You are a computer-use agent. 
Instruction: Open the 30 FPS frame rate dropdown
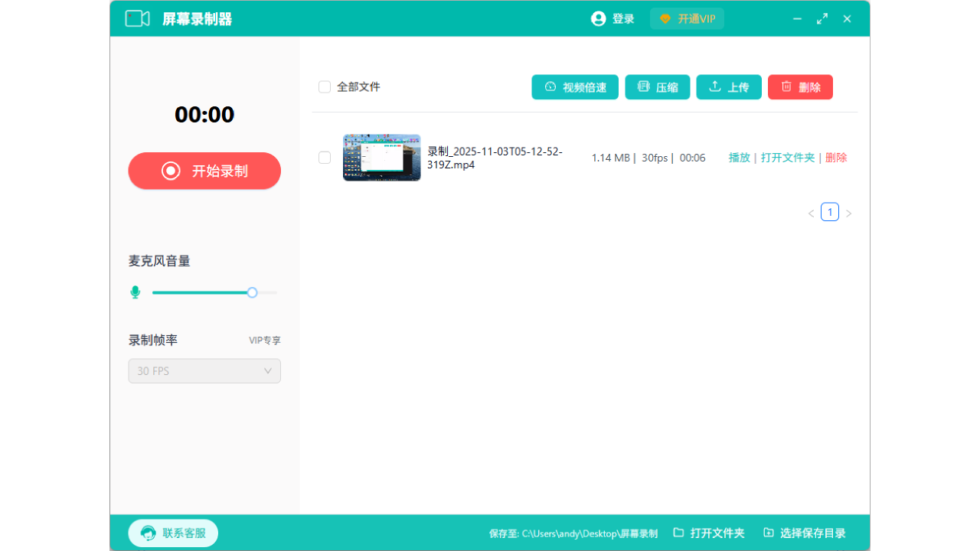click(204, 370)
